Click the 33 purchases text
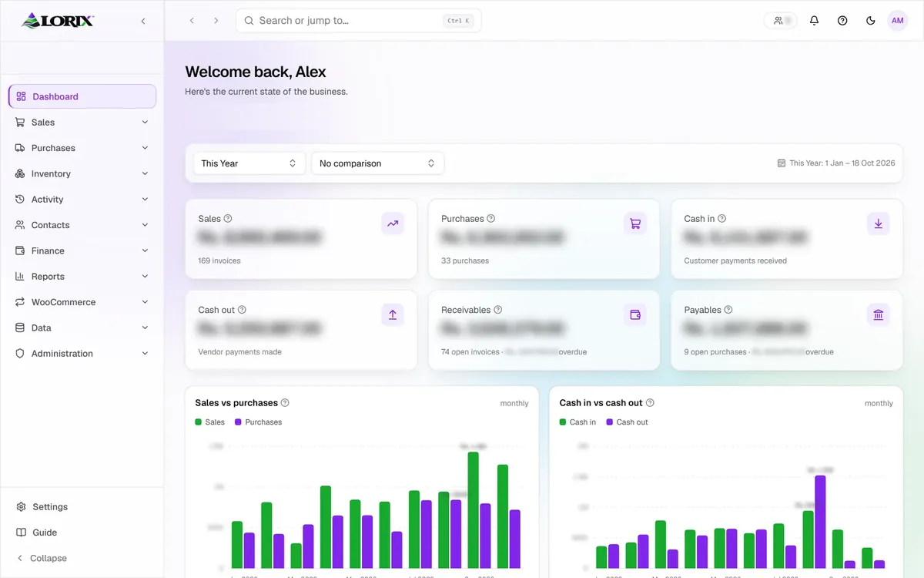The height and width of the screenshot is (578, 924). pos(465,260)
